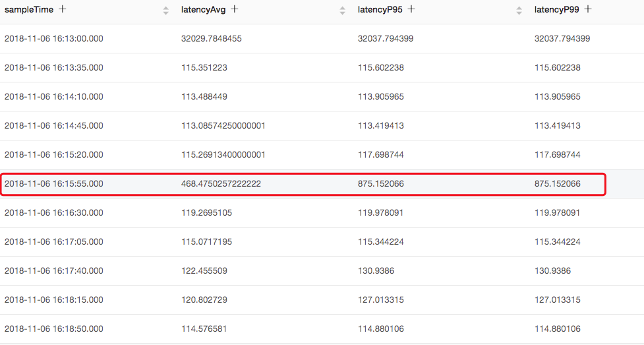Click the plus icon beside latencyP95 header

coord(411,9)
